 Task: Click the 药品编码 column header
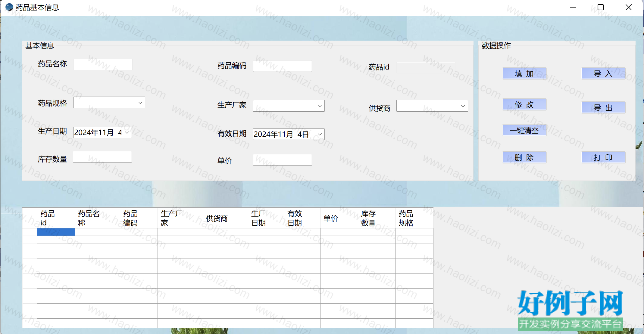click(139, 218)
